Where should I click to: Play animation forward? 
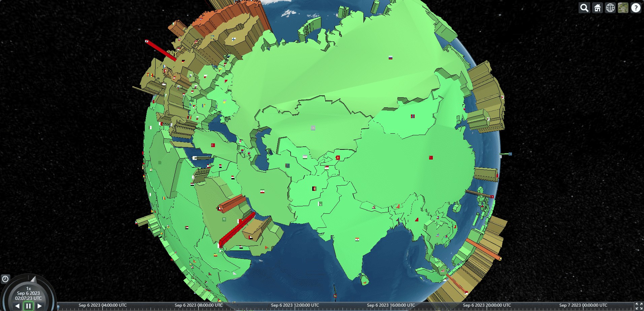(39, 306)
